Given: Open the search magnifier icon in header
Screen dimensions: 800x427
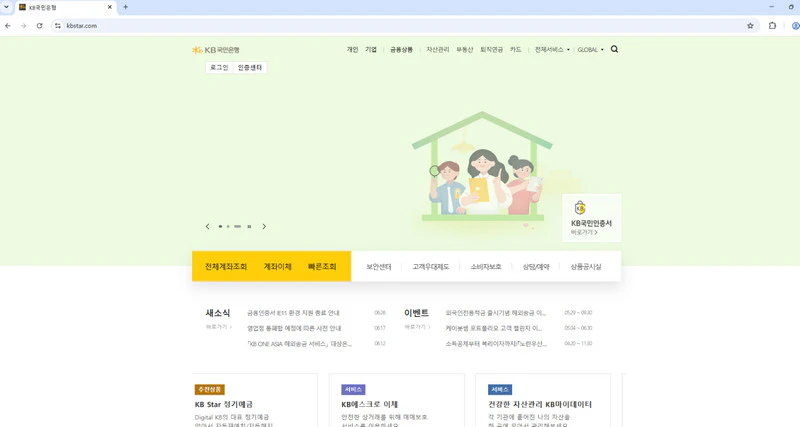Looking at the screenshot, I should (x=614, y=49).
